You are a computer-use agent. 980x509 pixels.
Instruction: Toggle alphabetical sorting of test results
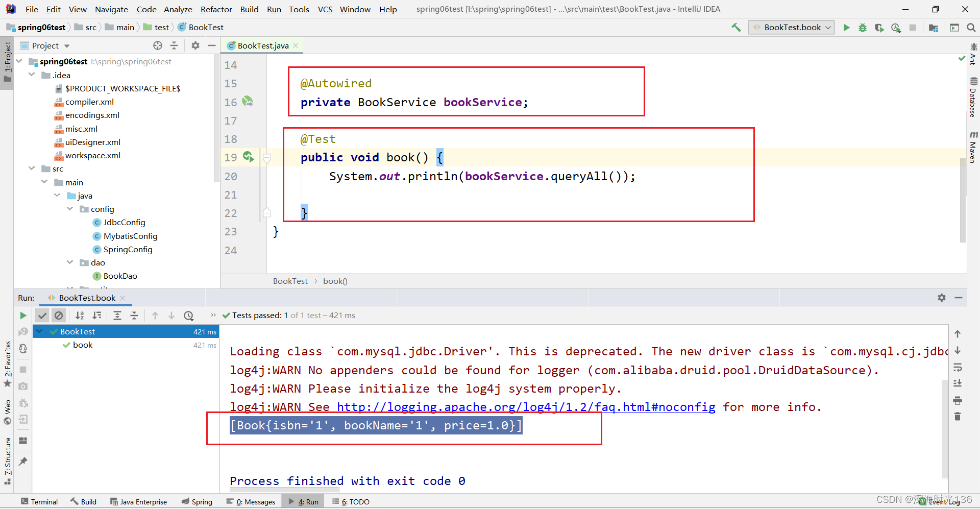coord(80,316)
